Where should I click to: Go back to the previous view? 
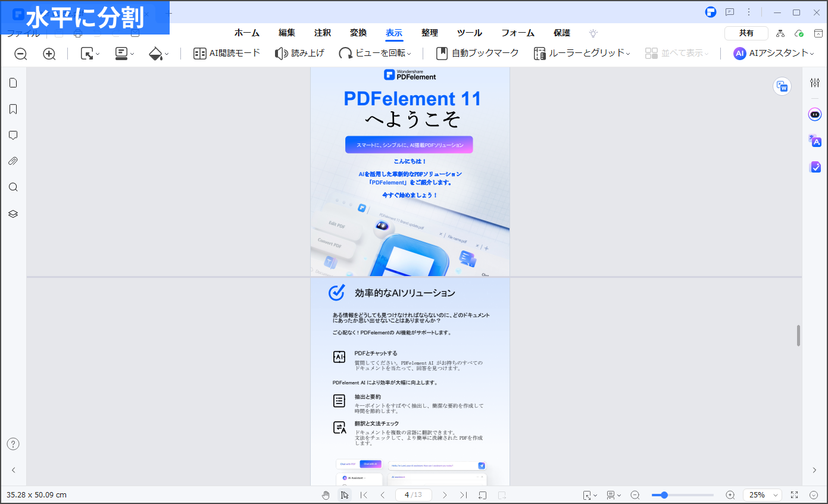pos(483,495)
